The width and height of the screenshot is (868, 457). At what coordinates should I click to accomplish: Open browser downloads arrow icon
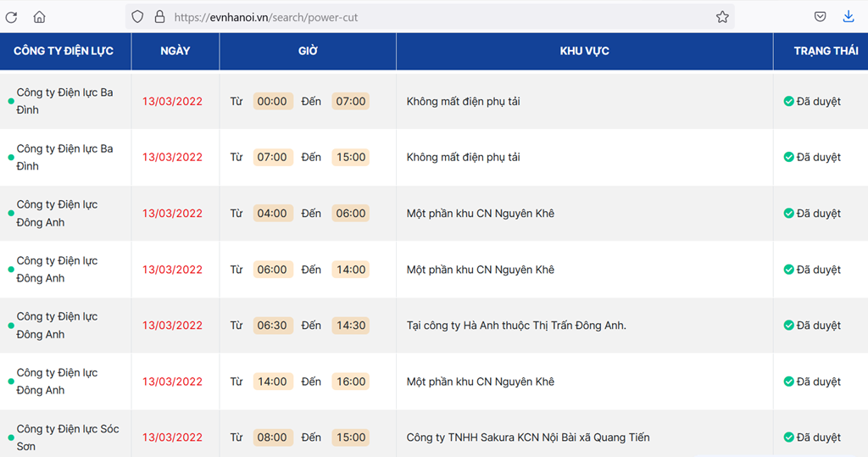[x=848, y=17]
